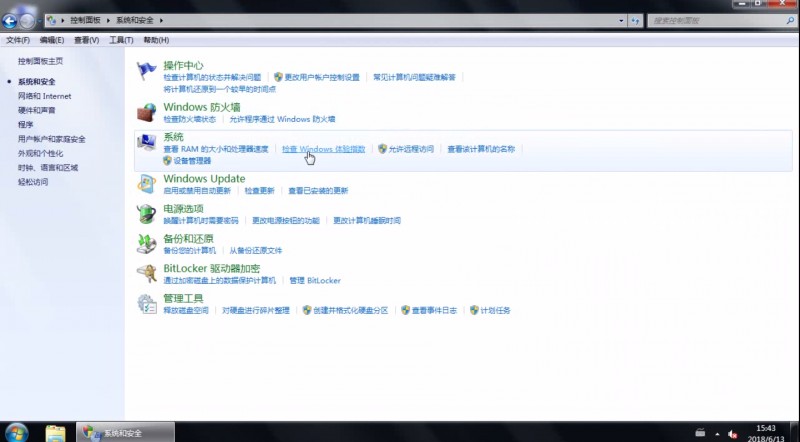Click 更改用户帐户控制设置 link

(322, 78)
